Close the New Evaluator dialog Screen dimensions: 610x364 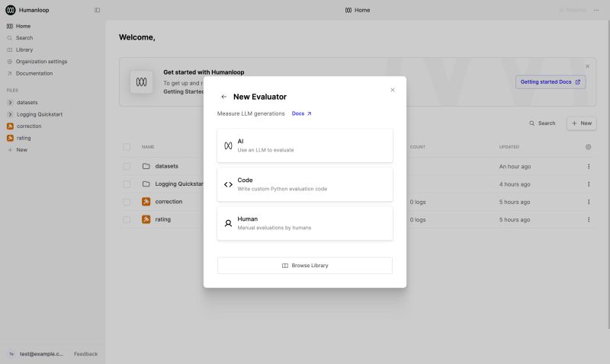pyautogui.click(x=393, y=90)
